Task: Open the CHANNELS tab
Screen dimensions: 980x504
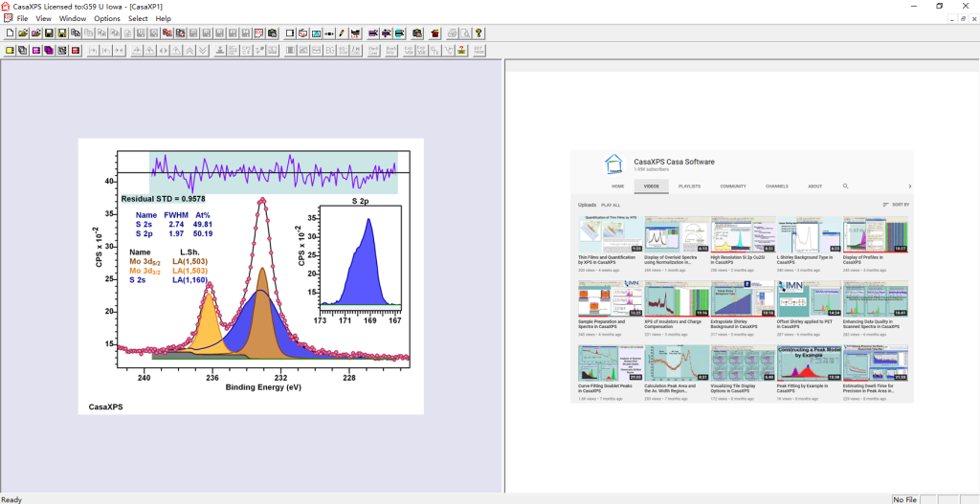Action: click(777, 186)
